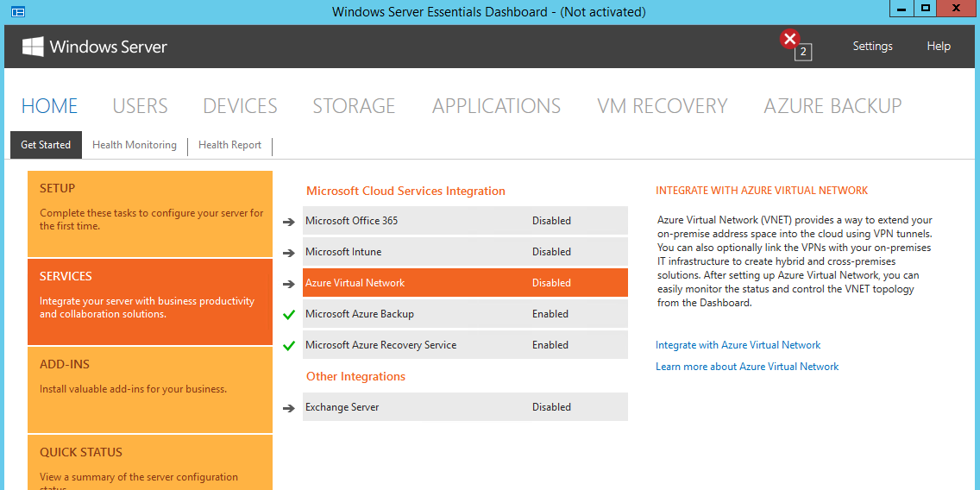Select the SETUP category panel
Image resolution: width=980 pixels, height=490 pixels.
click(150, 214)
